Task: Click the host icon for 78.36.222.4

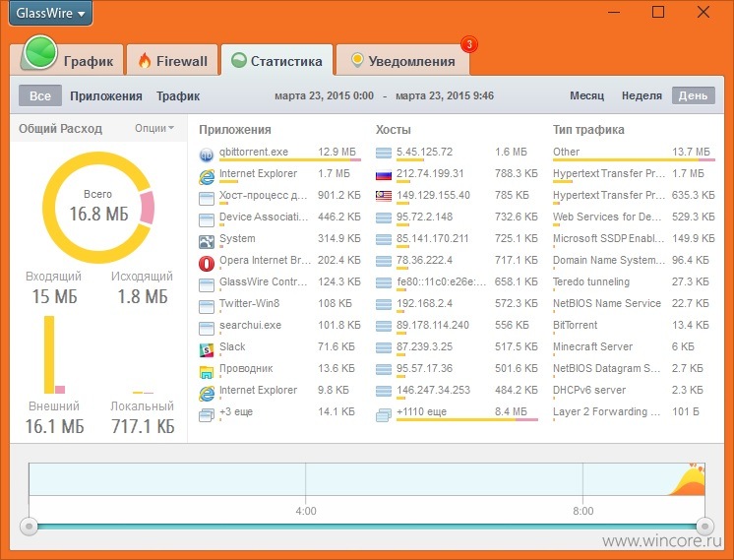Action: 384,261
